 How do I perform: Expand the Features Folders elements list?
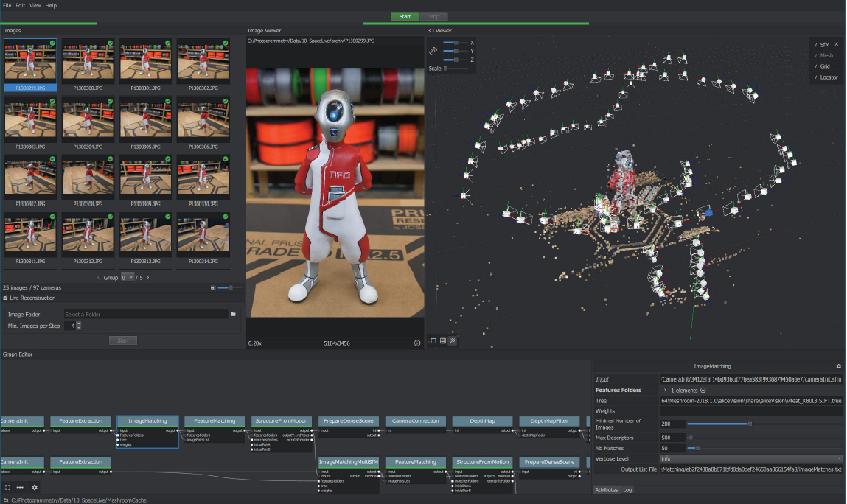664,391
